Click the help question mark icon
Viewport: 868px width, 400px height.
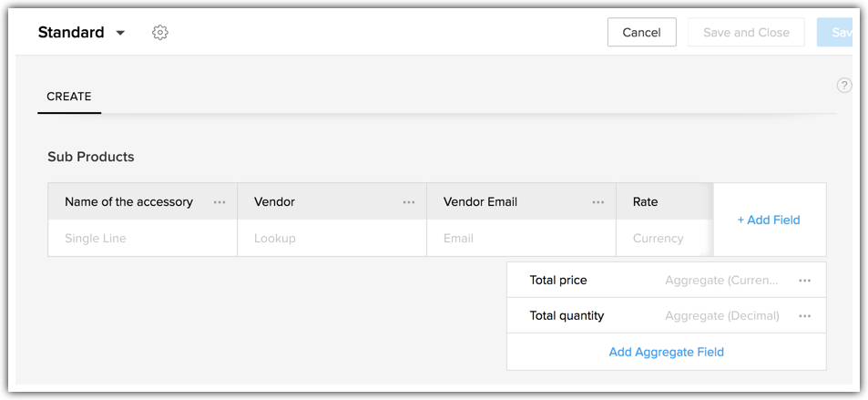(844, 86)
